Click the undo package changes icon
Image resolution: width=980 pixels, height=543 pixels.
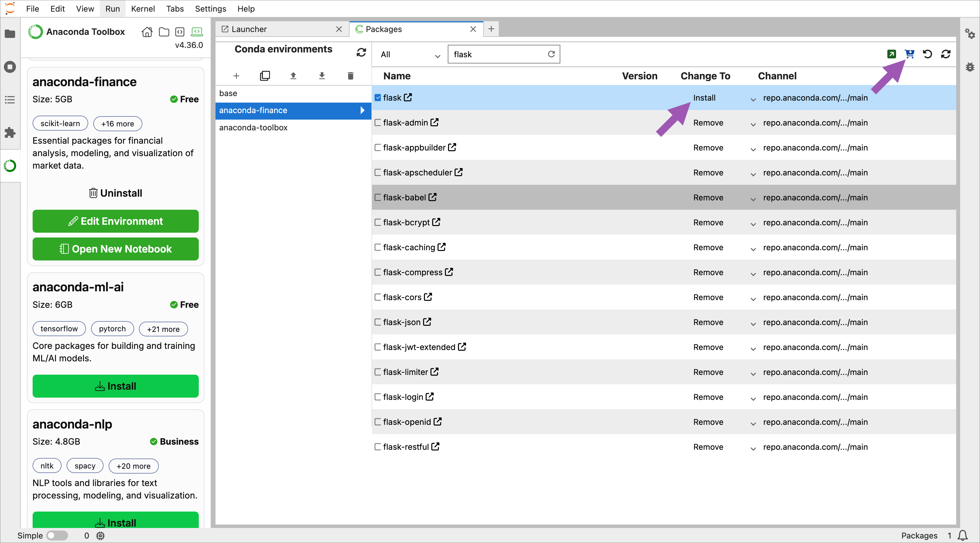pyautogui.click(x=928, y=54)
